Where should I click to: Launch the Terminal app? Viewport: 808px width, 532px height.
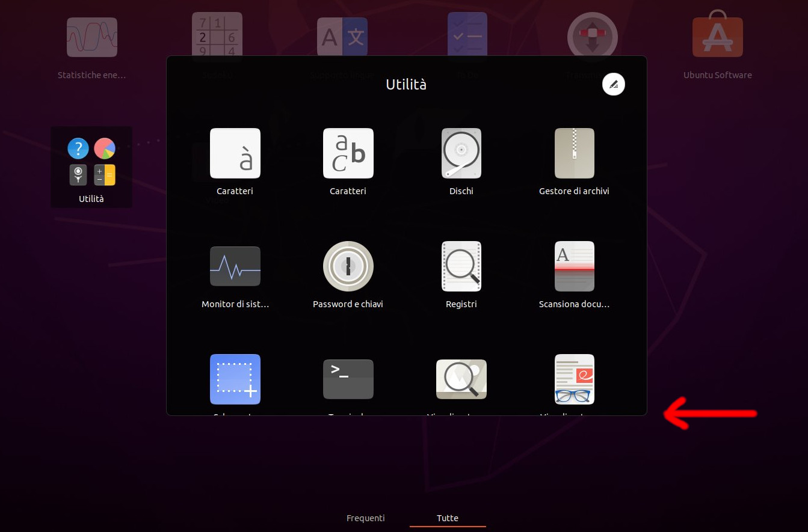(x=348, y=379)
